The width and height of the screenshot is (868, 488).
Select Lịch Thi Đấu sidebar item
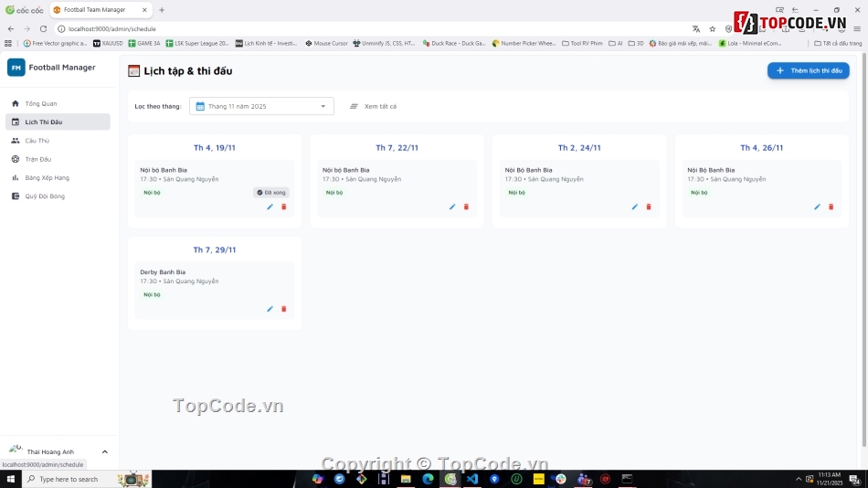point(58,122)
